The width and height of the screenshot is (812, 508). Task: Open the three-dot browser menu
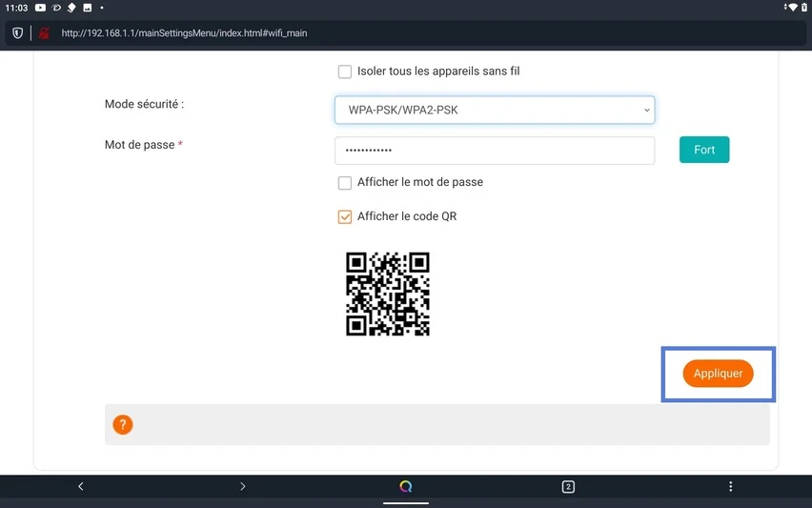point(730,486)
